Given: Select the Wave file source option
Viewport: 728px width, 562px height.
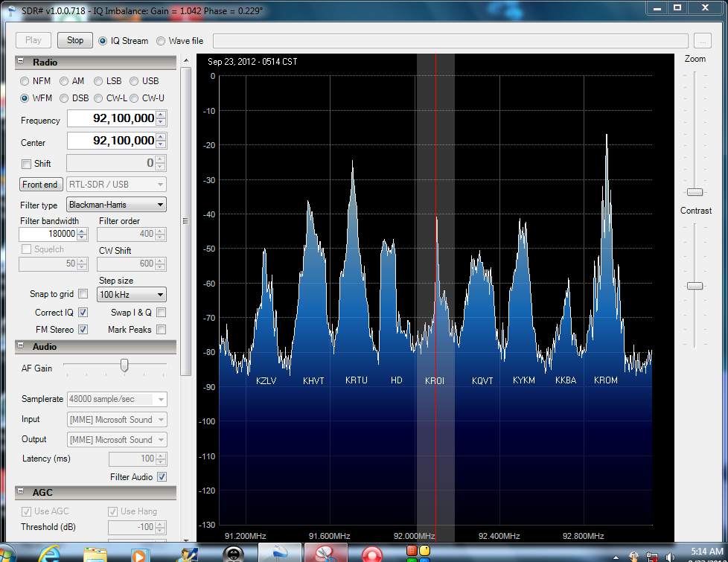Looking at the screenshot, I should [161, 41].
